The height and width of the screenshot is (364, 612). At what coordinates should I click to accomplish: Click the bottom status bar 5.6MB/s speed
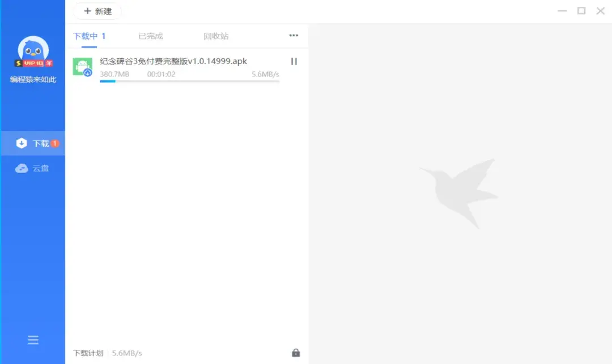click(x=127, y=353)
